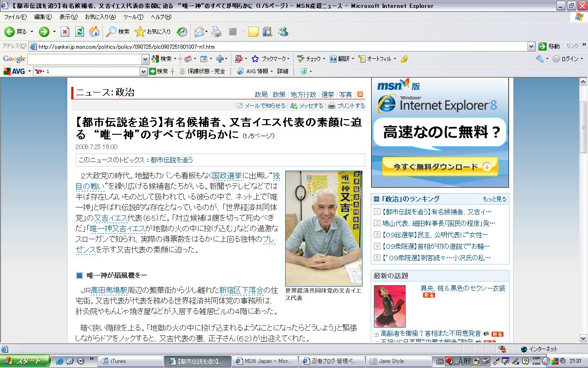588x368 pixels.
Task: Open the address bar URL dropdown
Action: pos(531,46)
